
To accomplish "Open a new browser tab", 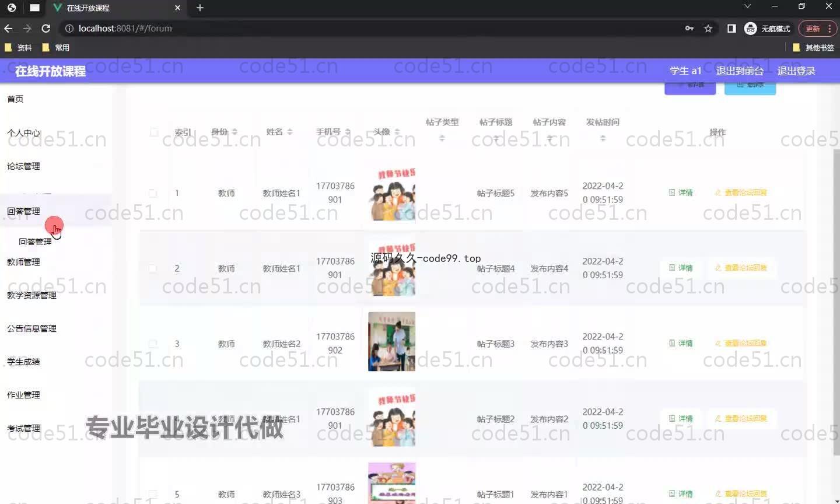I will (x=199, y=8).
